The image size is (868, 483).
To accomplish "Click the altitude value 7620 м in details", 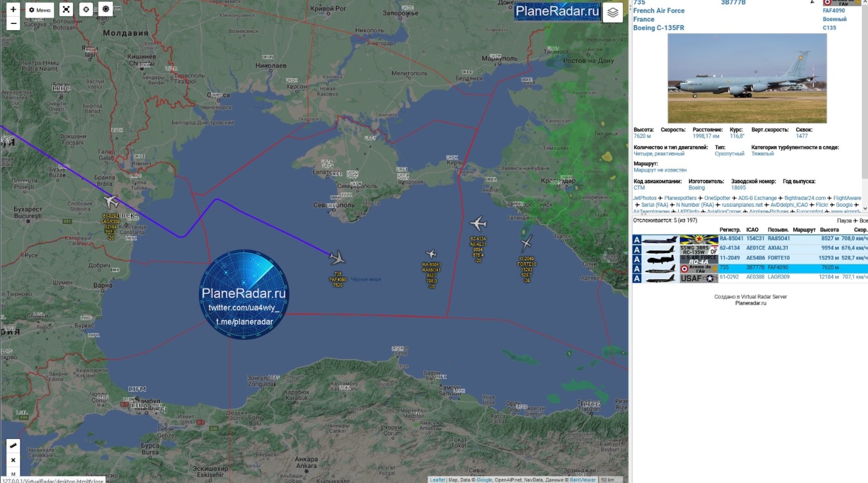I will point(642,136).
